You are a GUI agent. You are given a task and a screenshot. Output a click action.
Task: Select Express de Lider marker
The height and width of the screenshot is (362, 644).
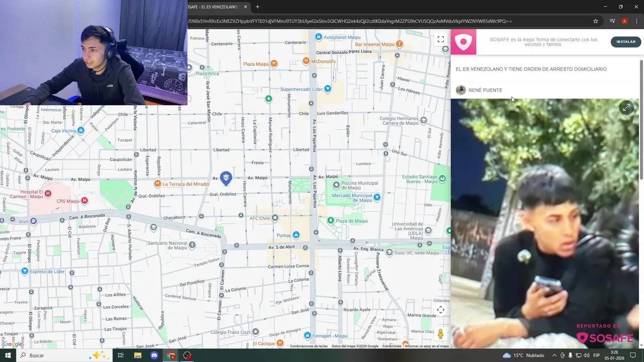click(25, 271)
